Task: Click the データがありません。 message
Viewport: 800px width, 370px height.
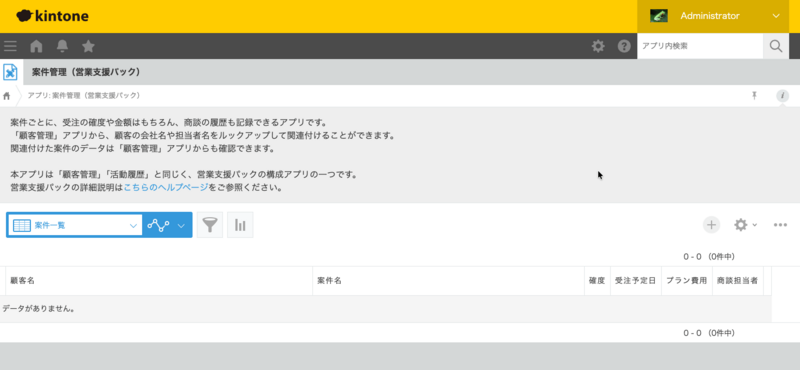Action: pos(39,309)
